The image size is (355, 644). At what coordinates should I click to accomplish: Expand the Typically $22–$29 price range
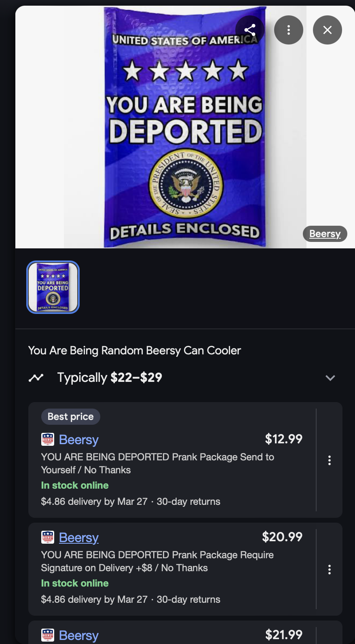[x=330, y=378]
